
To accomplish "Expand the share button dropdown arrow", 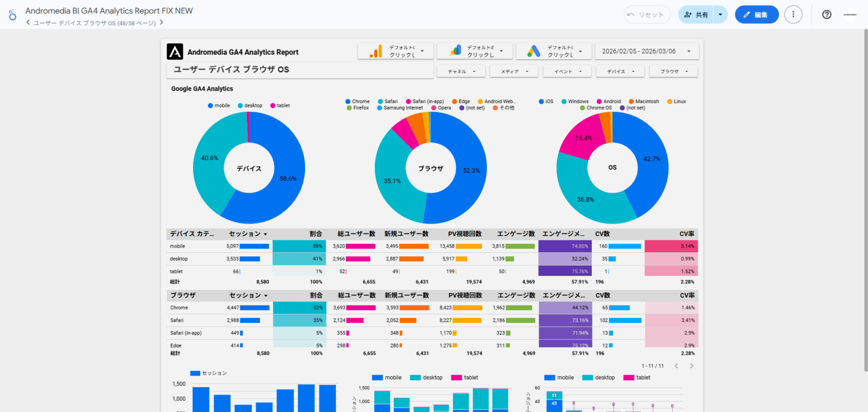I will pyautogui.click(x=720, y=15).
